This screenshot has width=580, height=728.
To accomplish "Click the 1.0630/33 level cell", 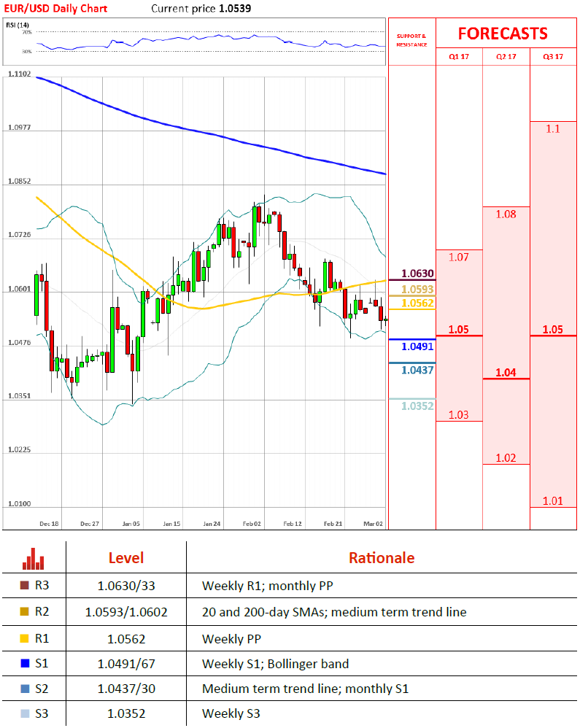I will pos(126,586).
